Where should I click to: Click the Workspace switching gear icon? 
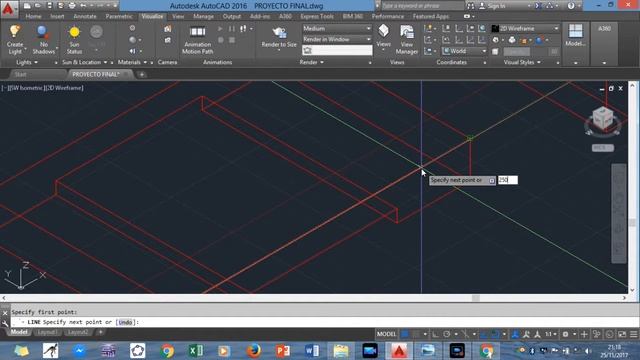pyautogui.click(x=565, y=334)
